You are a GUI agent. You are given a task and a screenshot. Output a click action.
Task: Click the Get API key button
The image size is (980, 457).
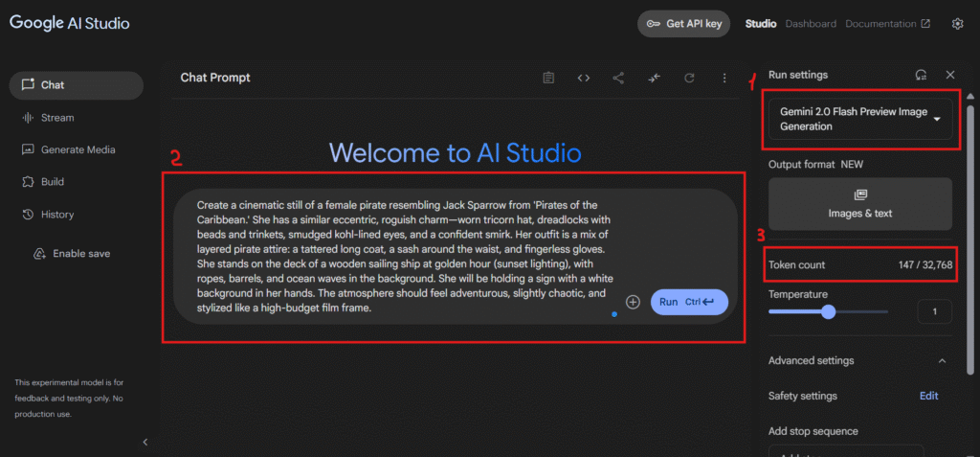coord(683,24)
